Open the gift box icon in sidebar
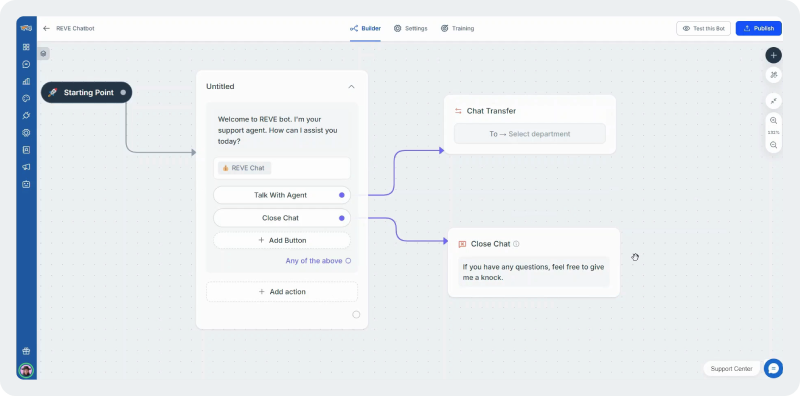The height and width of the screenshot is (396, 800). click(x=26, y=351)
